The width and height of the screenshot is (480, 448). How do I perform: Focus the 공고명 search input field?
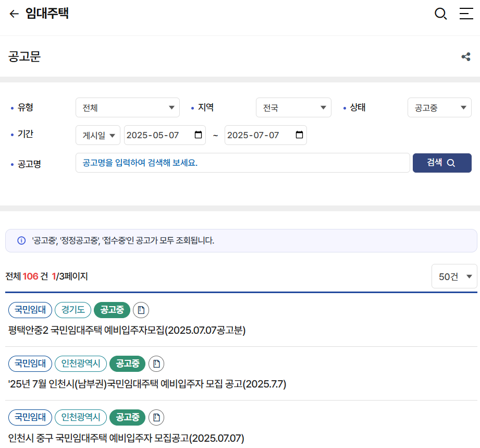243,163
